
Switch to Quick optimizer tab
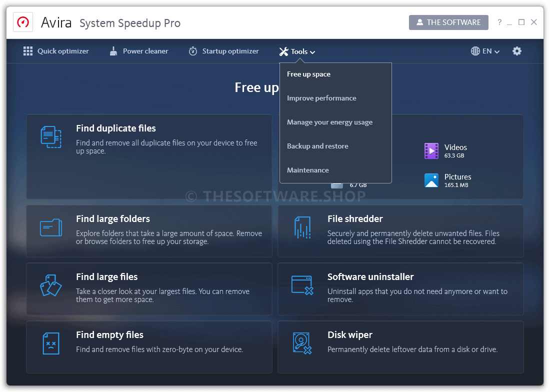click(x=56, y=51)
